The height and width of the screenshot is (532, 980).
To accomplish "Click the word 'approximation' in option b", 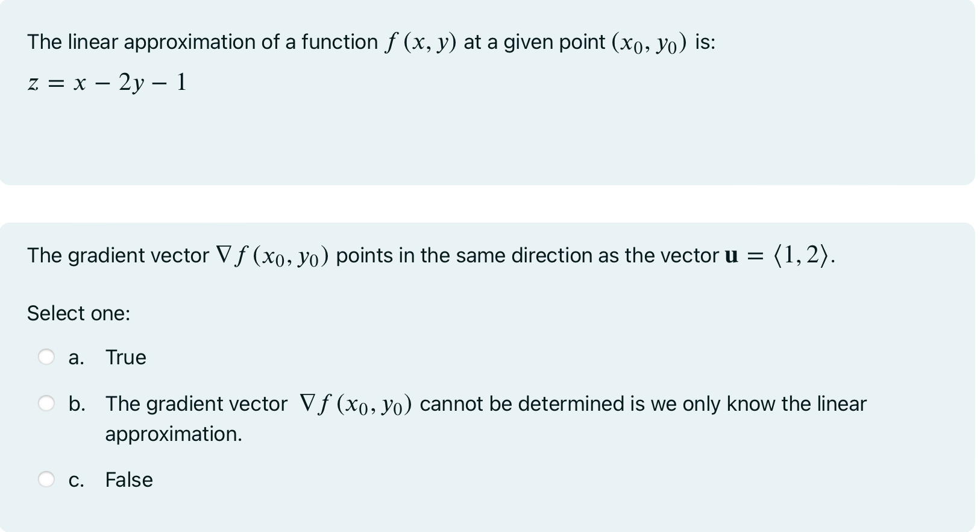I will pos(172,433).
